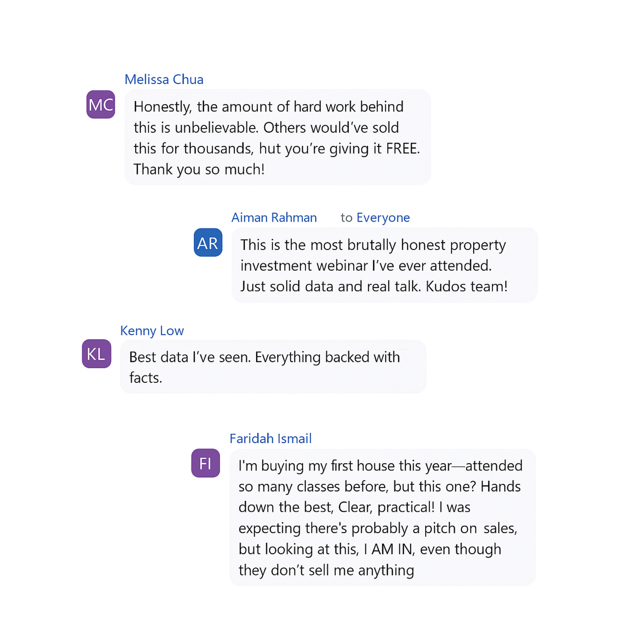Click "brutally honest property" message line
The height and width of the screenshot is (644, 644).
point(373,245)
